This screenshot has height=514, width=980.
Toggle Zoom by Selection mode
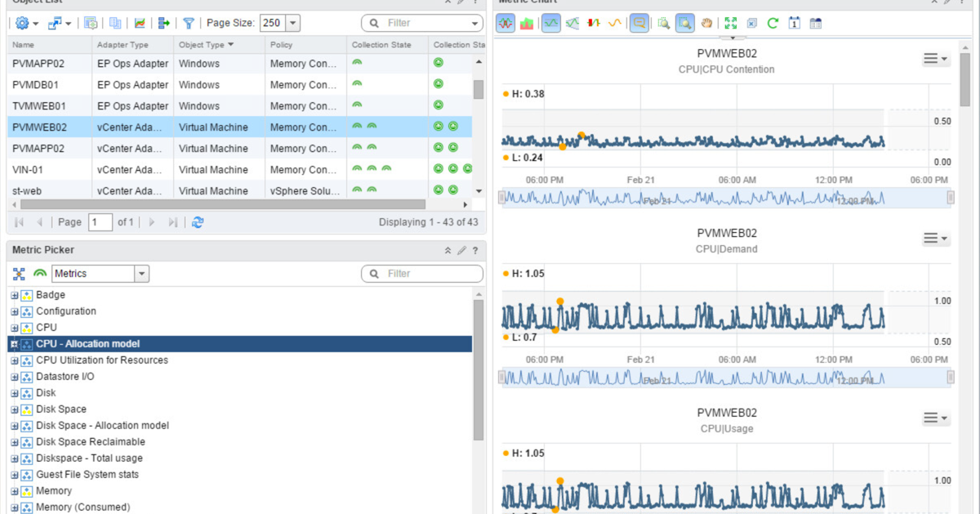coord(684,24)
